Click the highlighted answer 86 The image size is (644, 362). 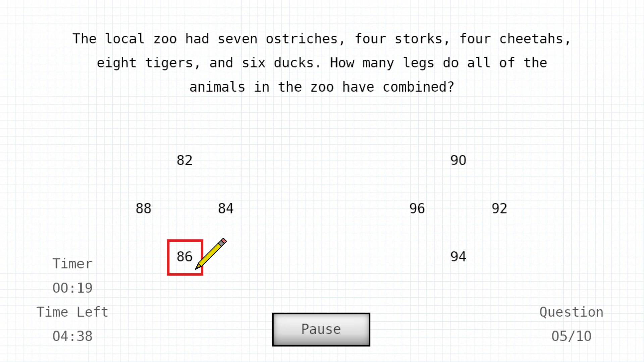click(x=184, y=257)
